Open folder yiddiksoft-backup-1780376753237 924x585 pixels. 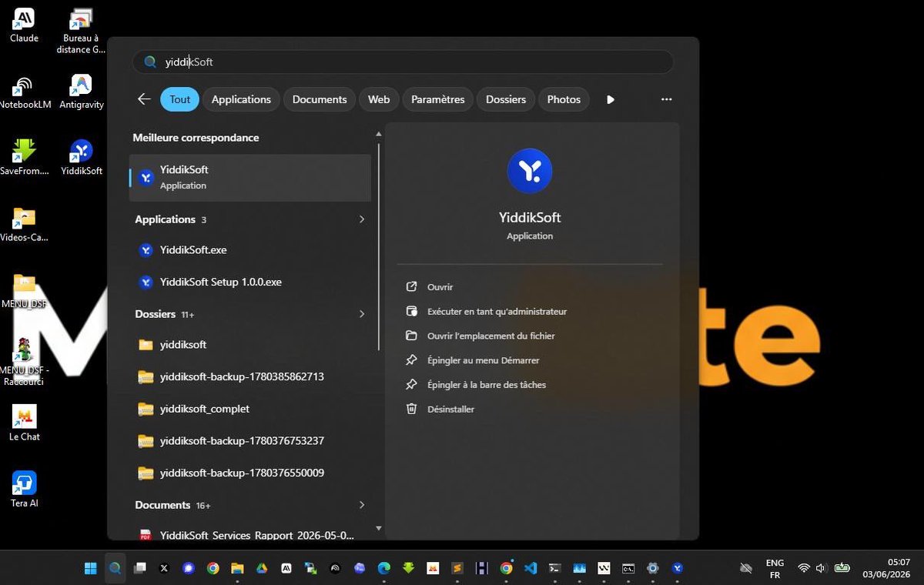click(x=250, y=441)
